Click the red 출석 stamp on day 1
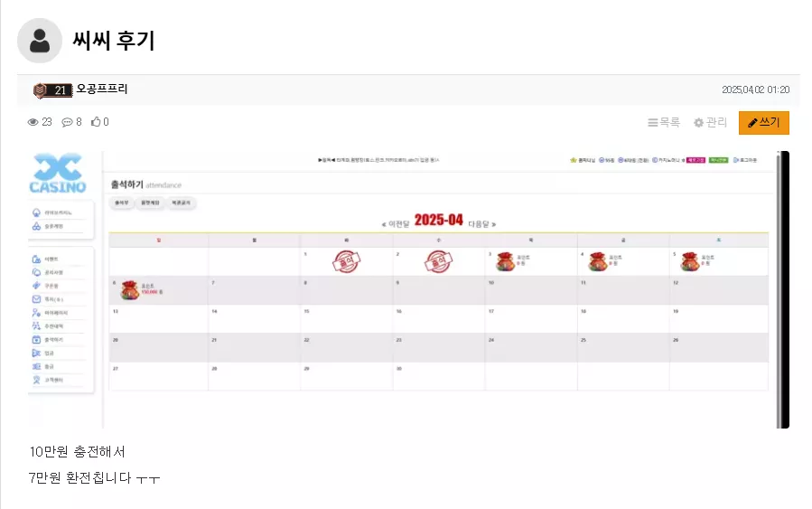Screen dimensions: 812x509 tap(346, 261)
